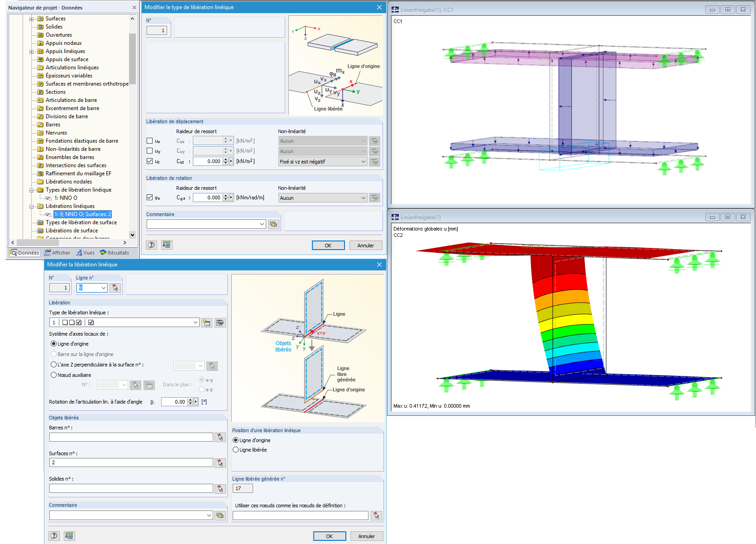Select L'axe Z perpendiculaire à la surface option
756x544 pixels.
[x=54, y=365]
